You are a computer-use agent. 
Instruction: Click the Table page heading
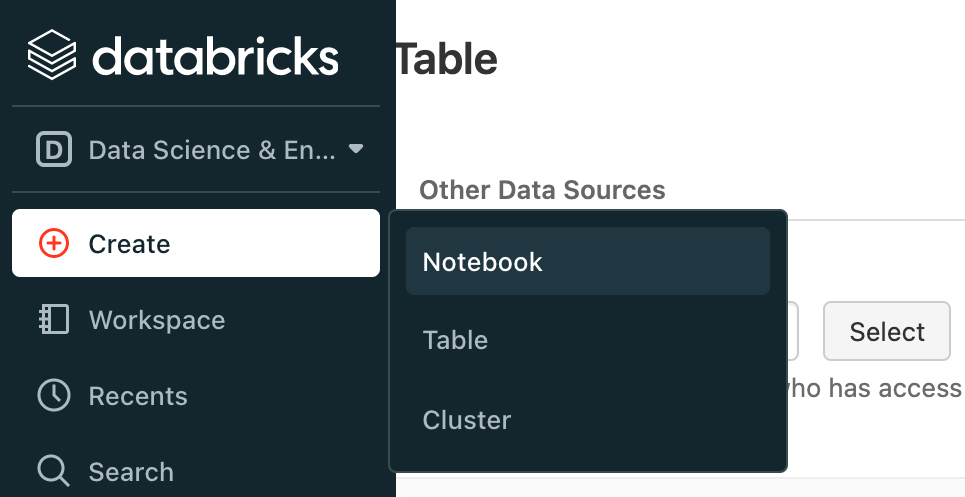pos(447,60)
